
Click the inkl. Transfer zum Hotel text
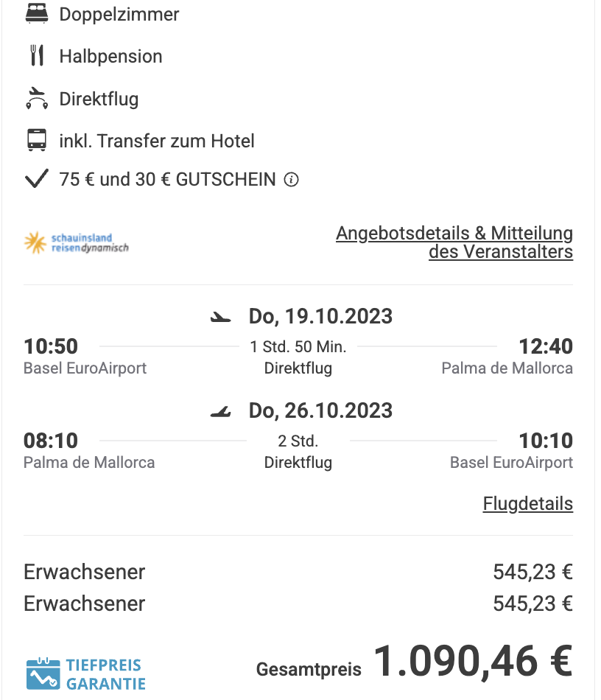pyautogui.click(x=157, y=141)
